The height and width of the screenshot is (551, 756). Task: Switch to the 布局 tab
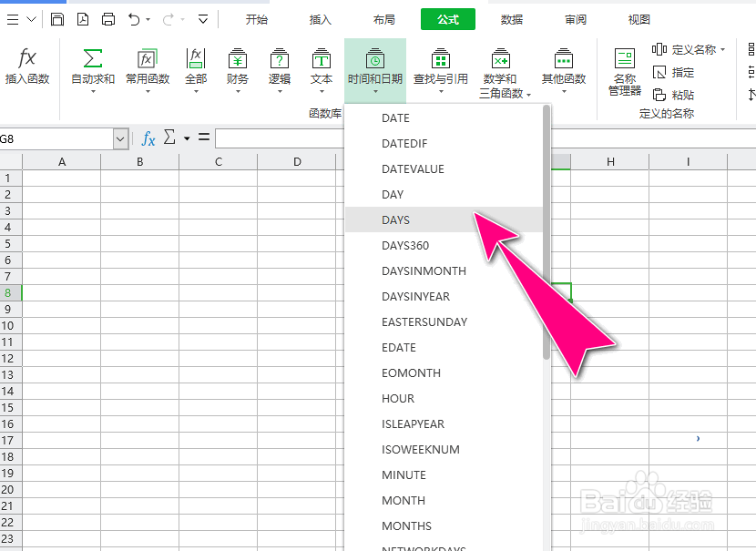383,19
